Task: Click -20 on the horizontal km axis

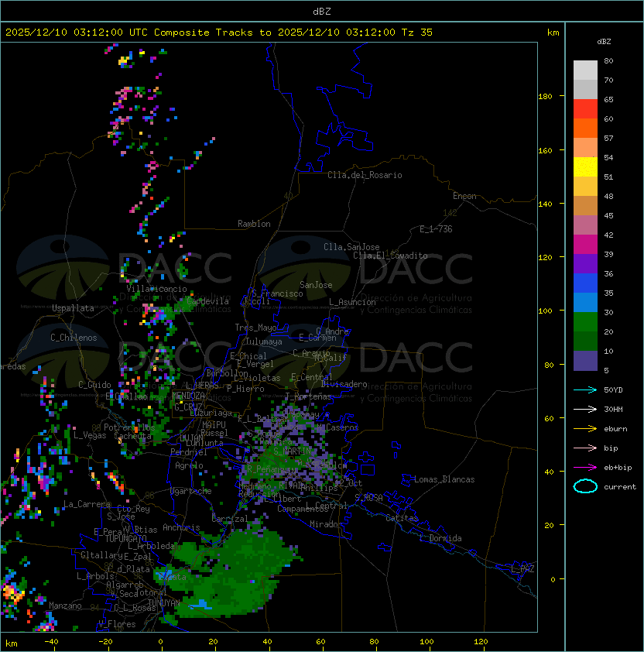Action: [105, 642]
